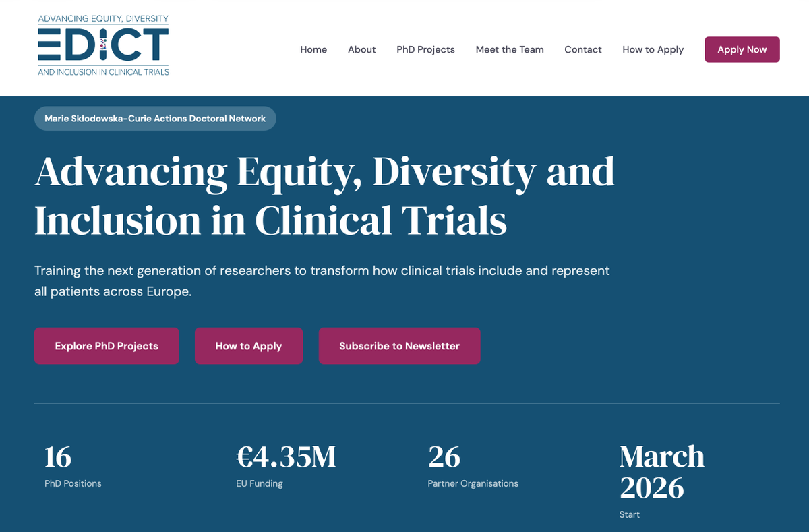Click the 'Start' label under March 2026
This screenshot has width=809, height=532.
coord(630,514)
